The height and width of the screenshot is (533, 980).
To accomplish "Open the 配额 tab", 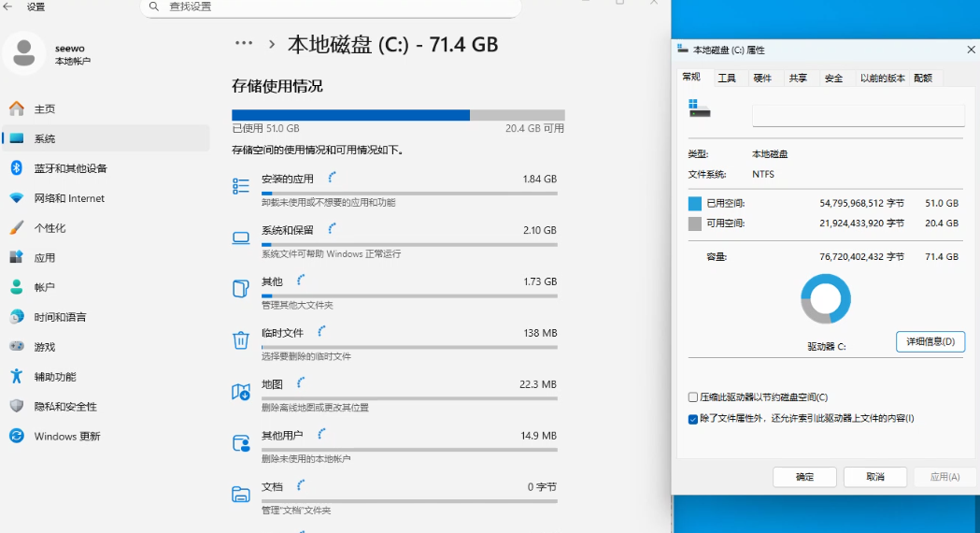I will click(x=923, y=79).
